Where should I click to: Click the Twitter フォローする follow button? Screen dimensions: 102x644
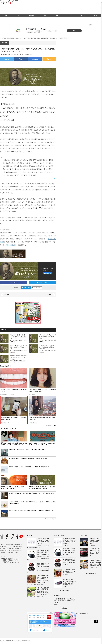pyautogui.click(x=26, y=287)
